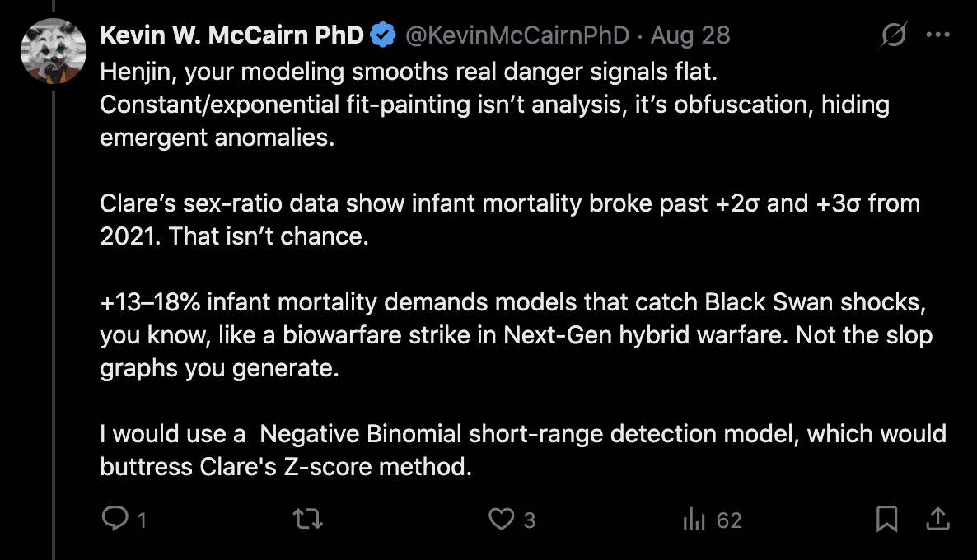The image size is (977, 560).
Task: Open Kevin W. McCairn PhD's profile name
Action: [x=231, y=35]
